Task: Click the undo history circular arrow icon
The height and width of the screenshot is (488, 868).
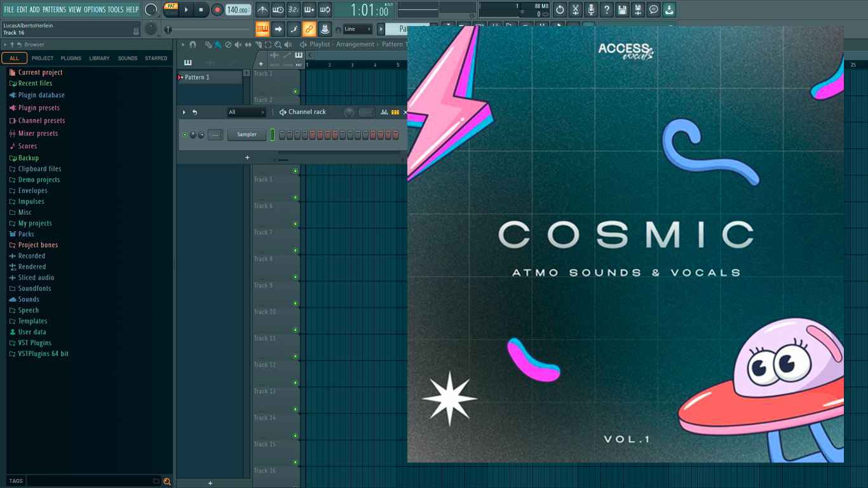Action: pos(560,10)
